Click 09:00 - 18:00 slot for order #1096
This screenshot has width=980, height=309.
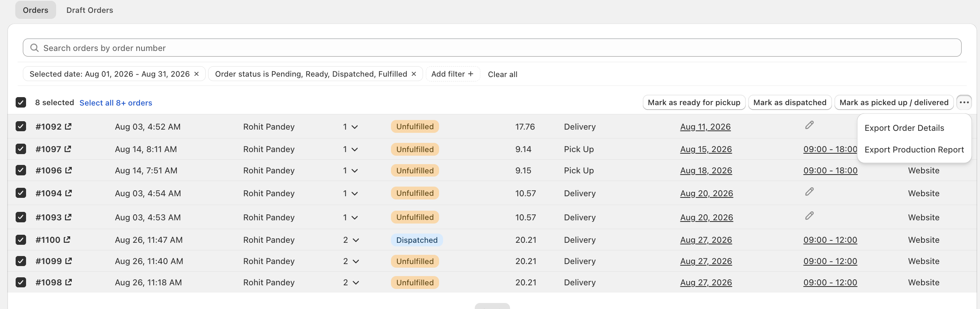tap(830, 171)
